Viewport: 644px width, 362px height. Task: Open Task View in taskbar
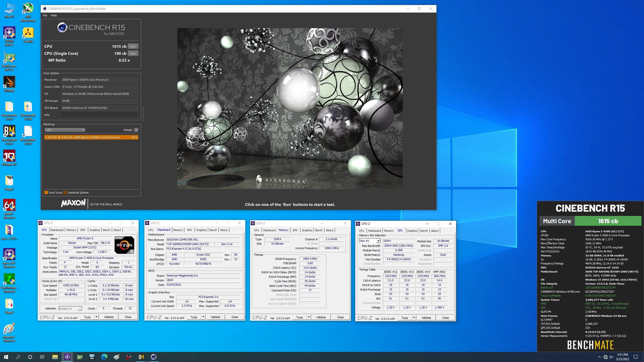[42, 357]
